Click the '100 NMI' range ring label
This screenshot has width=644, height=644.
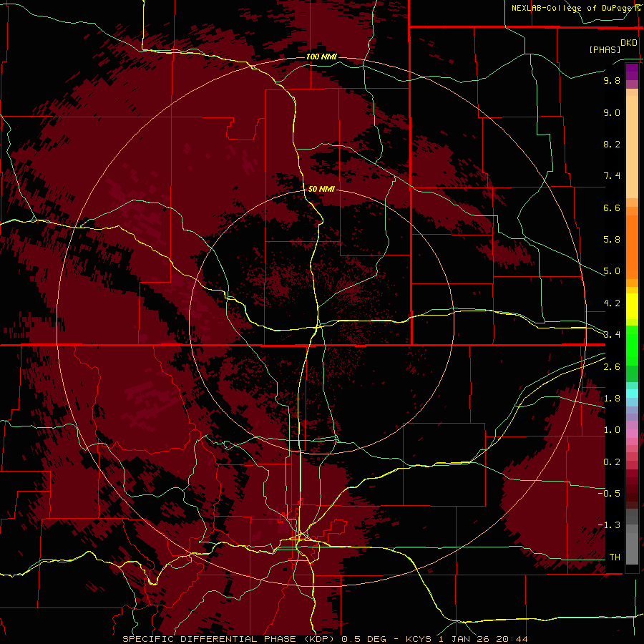321,57
